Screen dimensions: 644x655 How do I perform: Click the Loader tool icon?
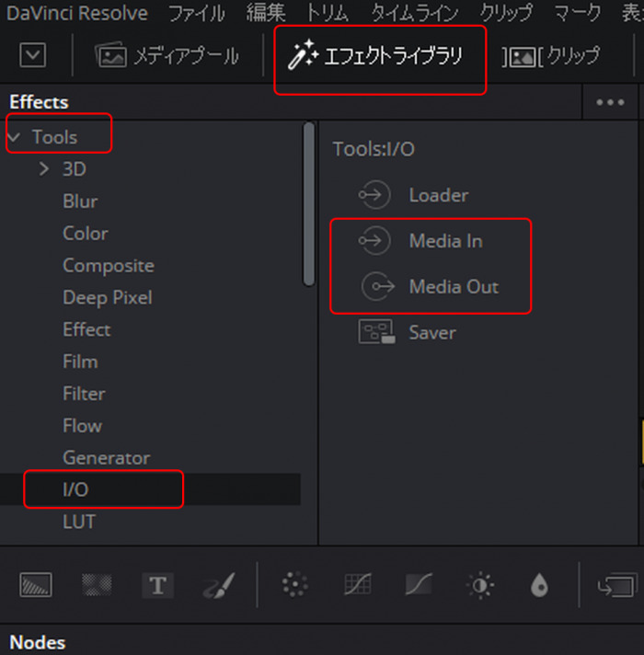[x=374, y=195]
